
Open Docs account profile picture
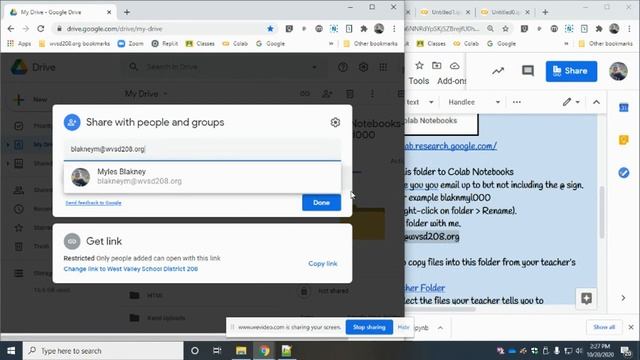click(x=618, y=71)
